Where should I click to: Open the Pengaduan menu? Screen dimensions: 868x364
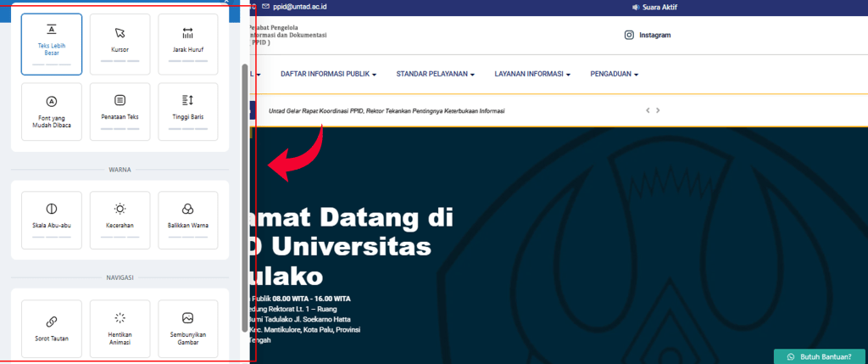pyautogui.click(x=614, y=74)
